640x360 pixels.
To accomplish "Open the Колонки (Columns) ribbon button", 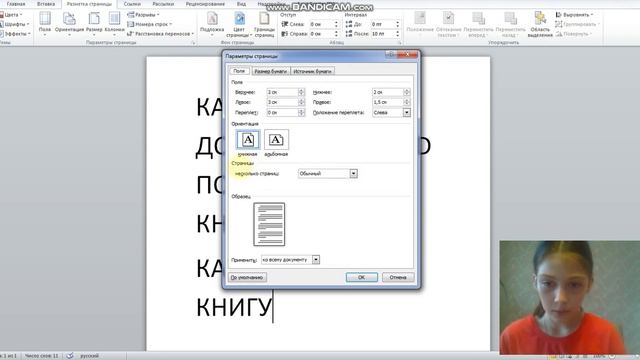I will pos(114,23).
